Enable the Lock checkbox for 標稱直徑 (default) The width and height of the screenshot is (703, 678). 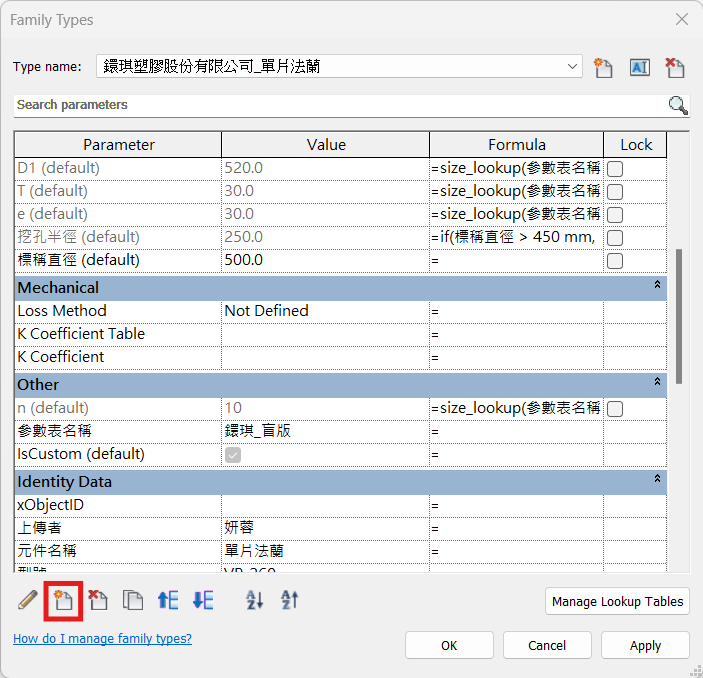point(616,260)
